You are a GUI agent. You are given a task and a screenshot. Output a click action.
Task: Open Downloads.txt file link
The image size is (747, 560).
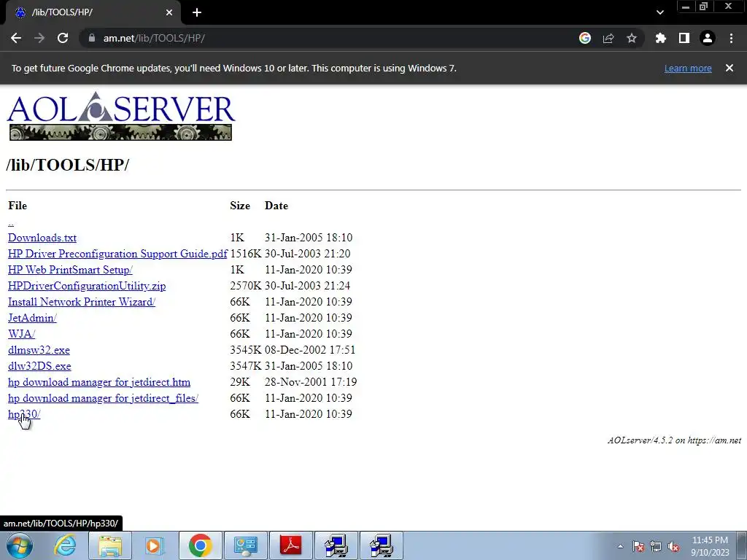tap(42, 238)
